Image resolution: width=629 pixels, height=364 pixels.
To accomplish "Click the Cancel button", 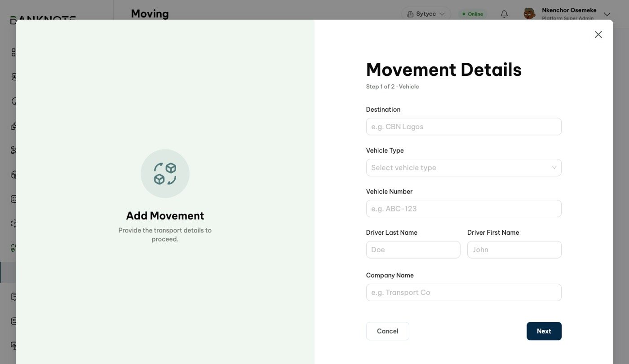I will 387,331.
